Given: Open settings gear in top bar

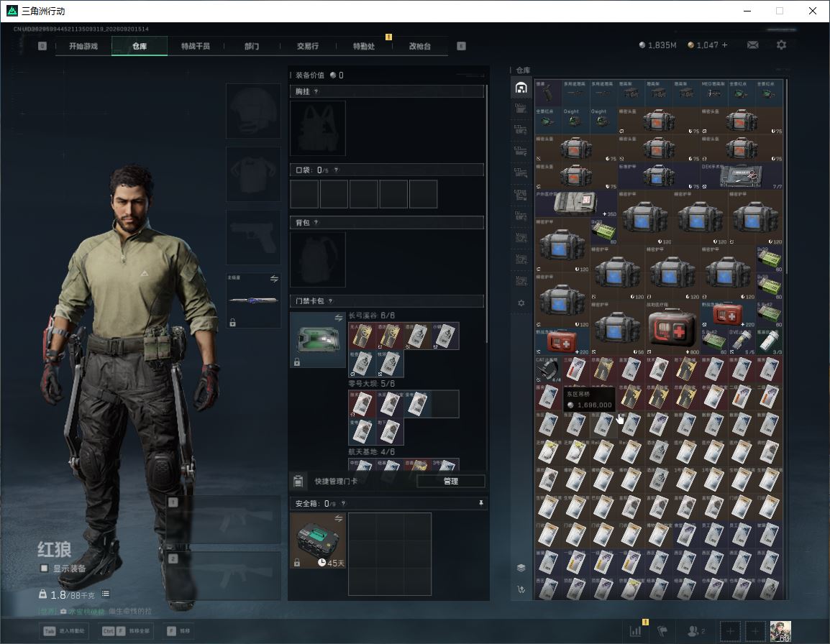Looking at the screenshot, I should tap(781, 45).
